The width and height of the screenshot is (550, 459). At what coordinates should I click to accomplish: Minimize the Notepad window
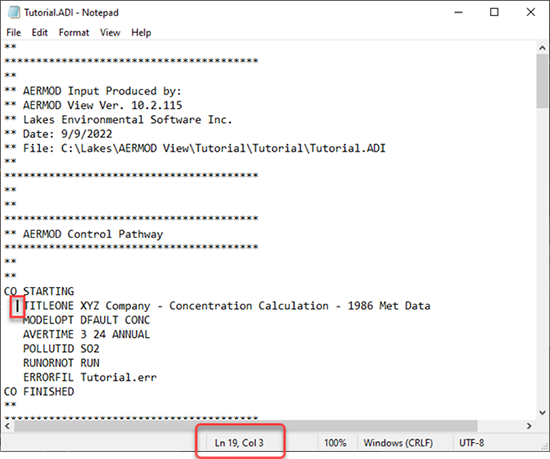(458, 12)
